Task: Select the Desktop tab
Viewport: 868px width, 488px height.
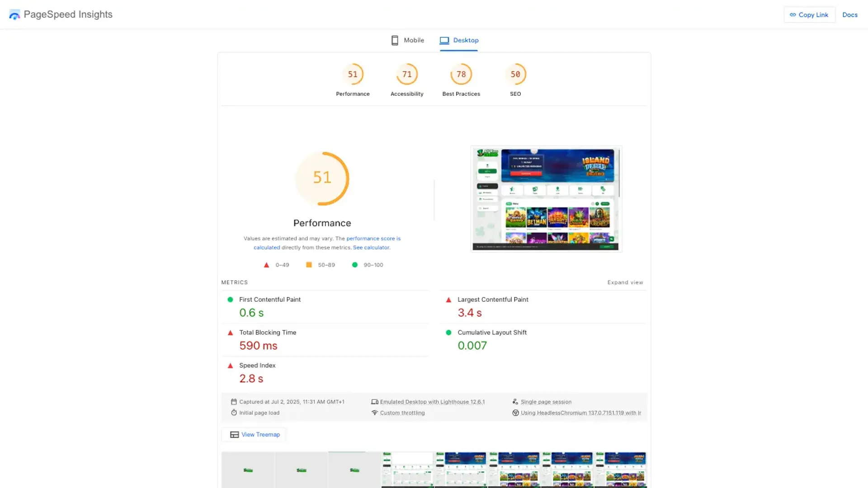Action: click(x=459, y=40)
